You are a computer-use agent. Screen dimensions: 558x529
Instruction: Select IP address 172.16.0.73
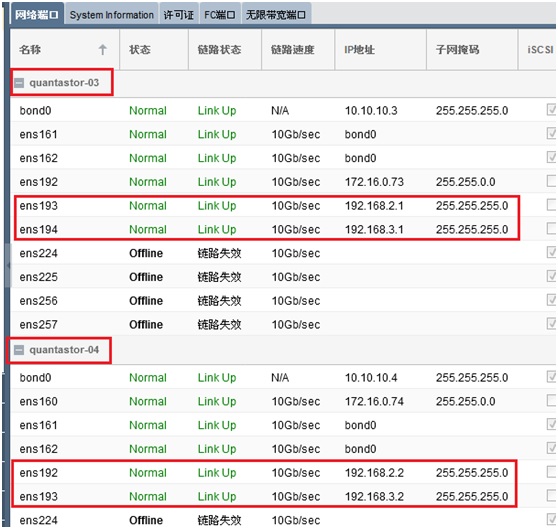click(374, 182)
